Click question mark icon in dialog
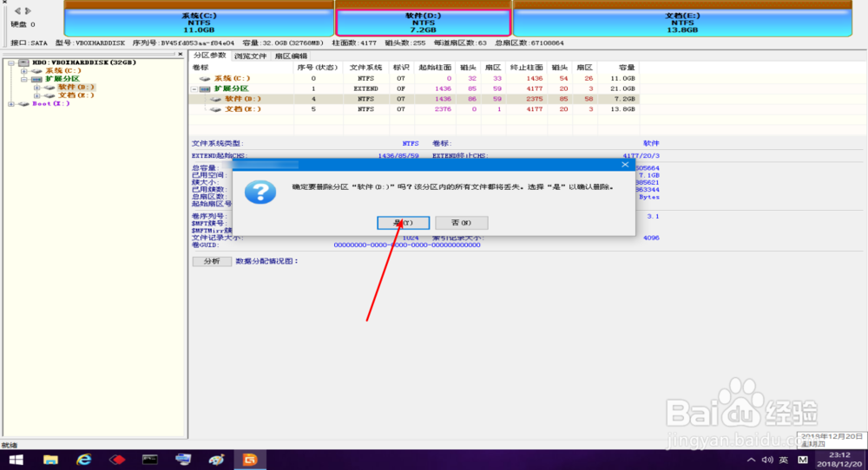868x470 pixels. click(x=260, y=192)
